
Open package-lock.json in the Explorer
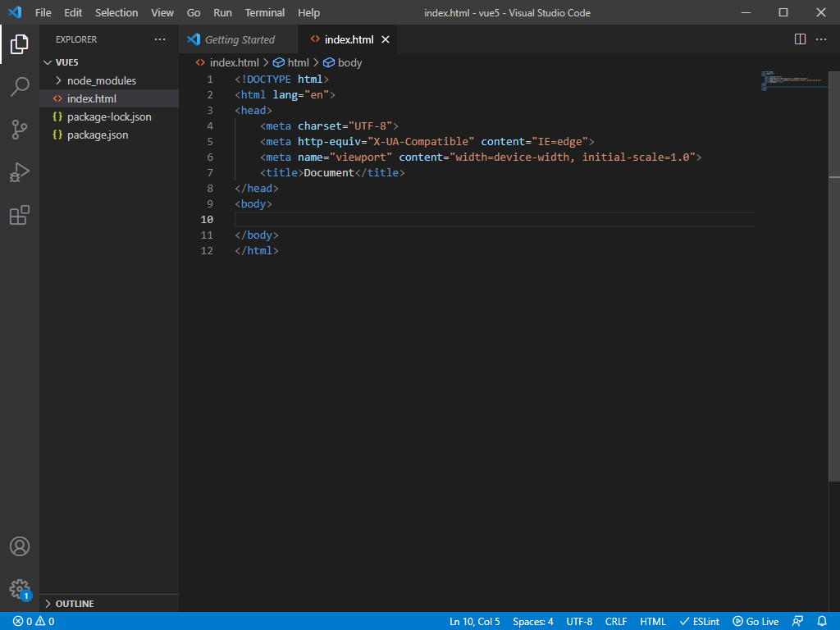tap(109, 116)
